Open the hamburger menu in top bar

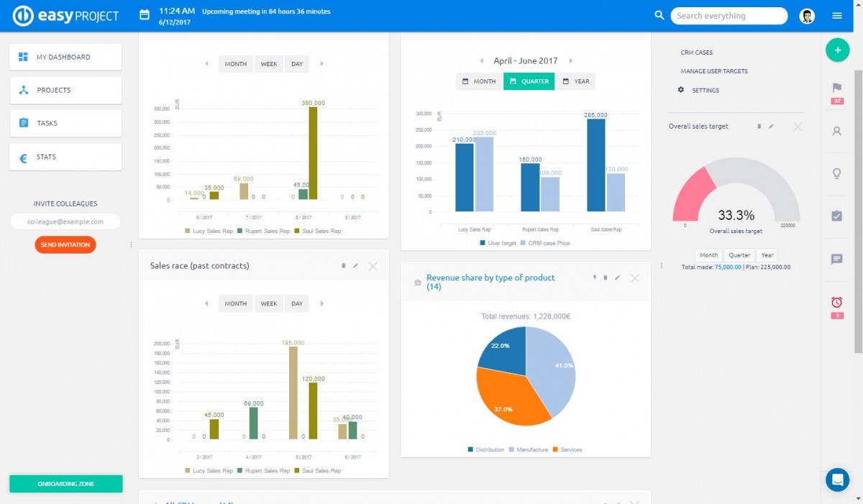point(837,16)
